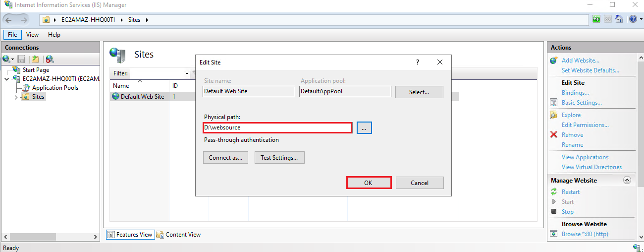Screen dimensions: 644x252
Task: Click the Add Website... link
Action: (580, 61)
